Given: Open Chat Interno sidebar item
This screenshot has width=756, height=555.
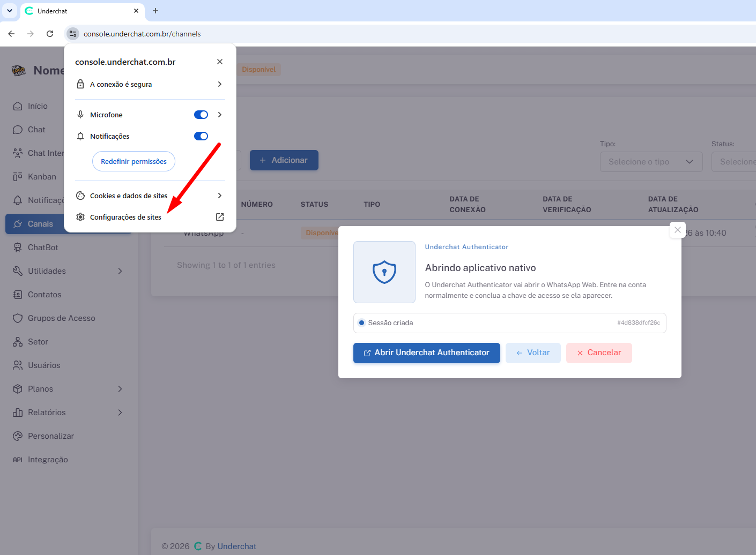Looking at the screenshot, I should pyautogui.click(x=38, y=153).
